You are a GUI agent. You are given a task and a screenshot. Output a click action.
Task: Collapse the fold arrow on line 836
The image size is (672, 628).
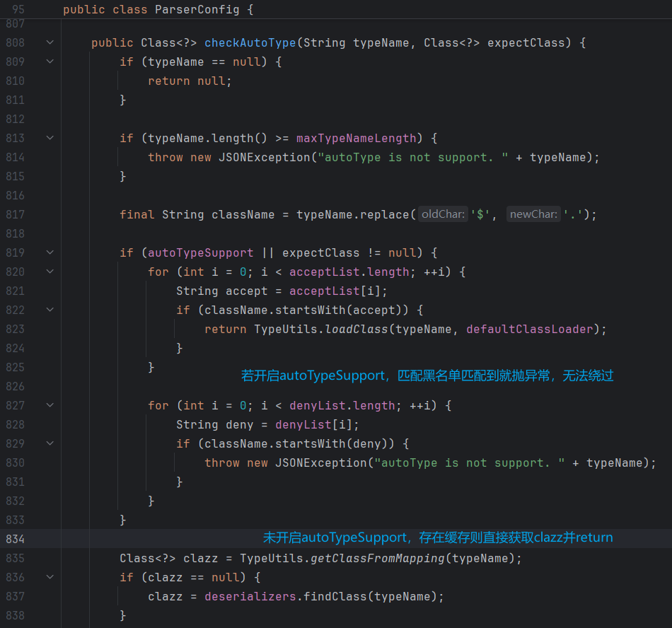[x=50, y=577]
